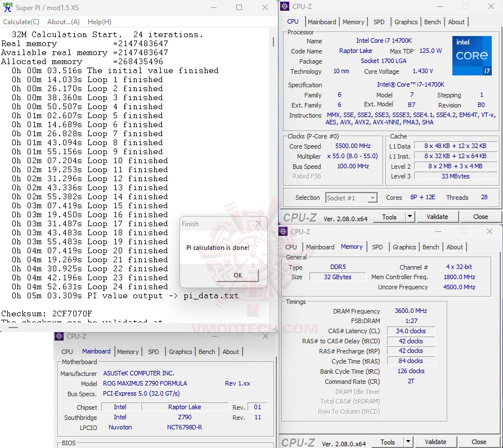Viewport: 503px width, 448px height.
Task: Switch to CPU tab in Memory CPU-Z window
Action: pyautogui.click(x=291, y=247)
